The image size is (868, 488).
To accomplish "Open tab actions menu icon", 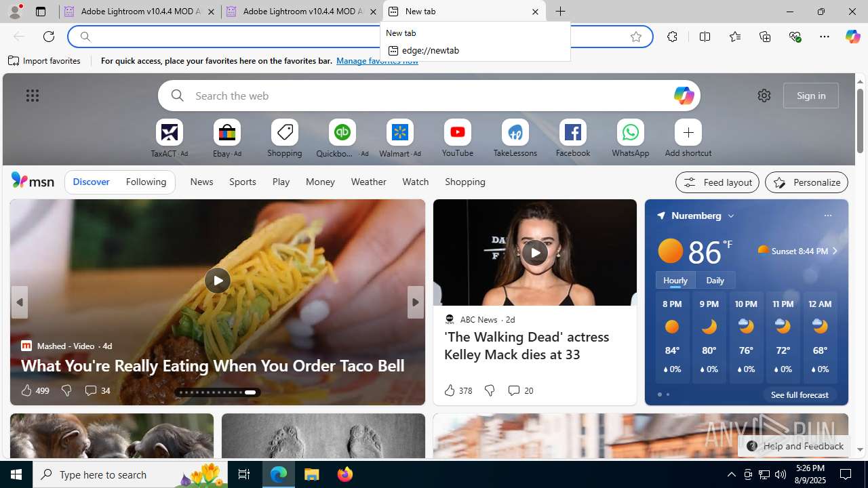I will (x=41, y=12).
